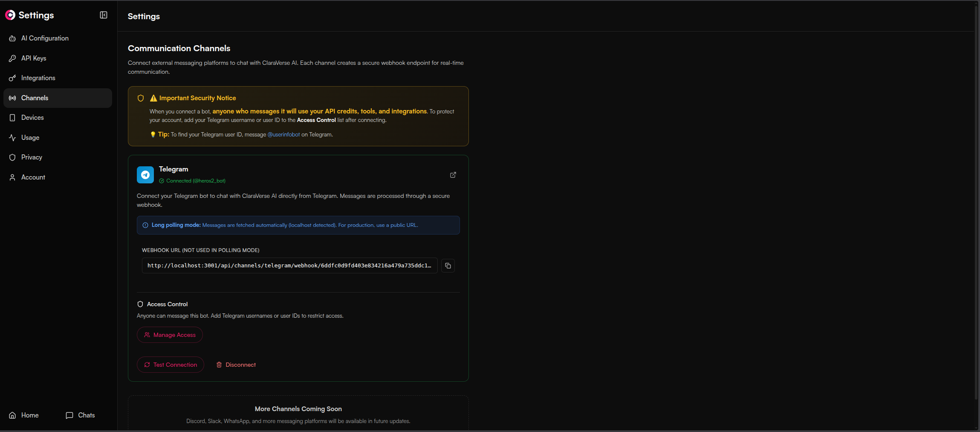980x432 pixels.
Task: Click the refresh icon in Test Connection
Action: (147, 365)
